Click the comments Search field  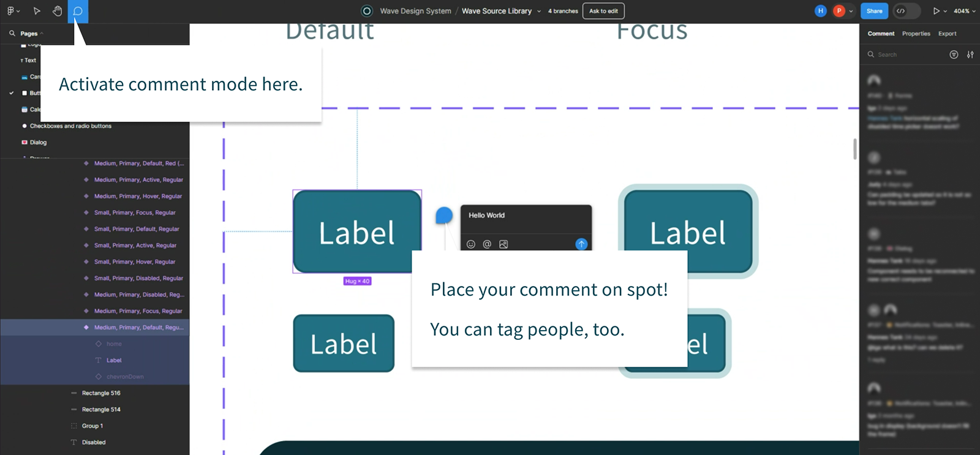[905, 55]
